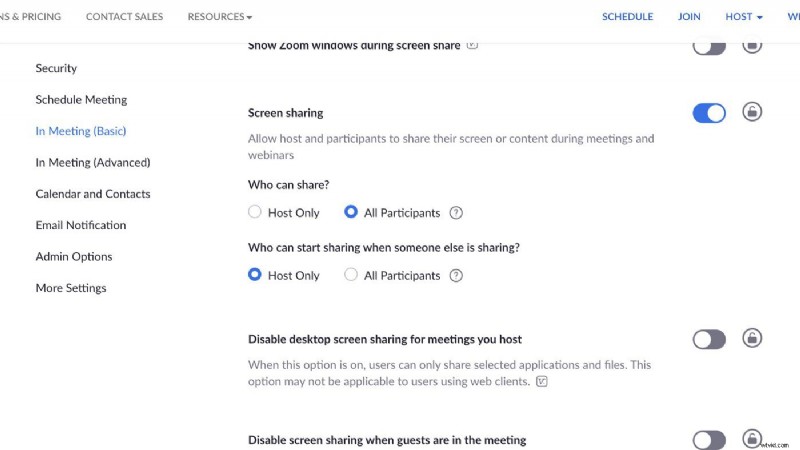Click info icon after Show Zoom windows text
Image resolution: width=800 pixels, height=450 pixels.
pos(472,45)
